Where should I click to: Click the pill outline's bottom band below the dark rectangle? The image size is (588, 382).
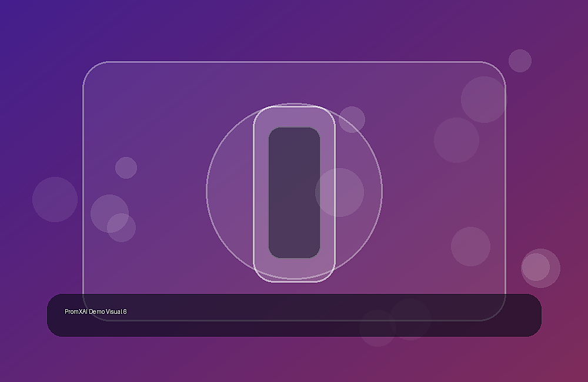[294, 270]
